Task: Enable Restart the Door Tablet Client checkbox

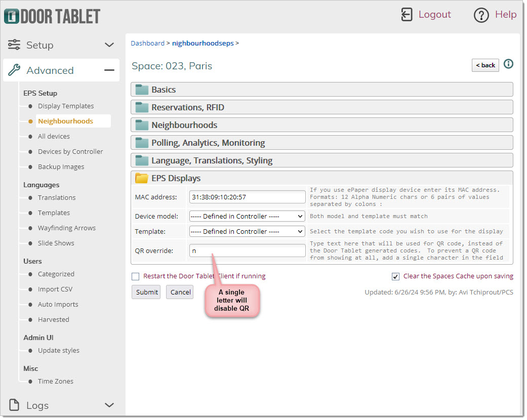Action: pos(135,276)
